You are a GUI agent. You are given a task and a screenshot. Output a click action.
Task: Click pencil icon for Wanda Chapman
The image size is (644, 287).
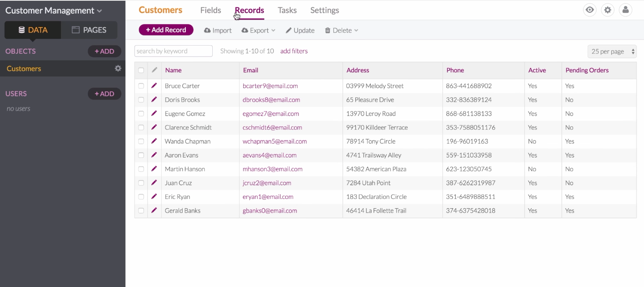(154, 141)
